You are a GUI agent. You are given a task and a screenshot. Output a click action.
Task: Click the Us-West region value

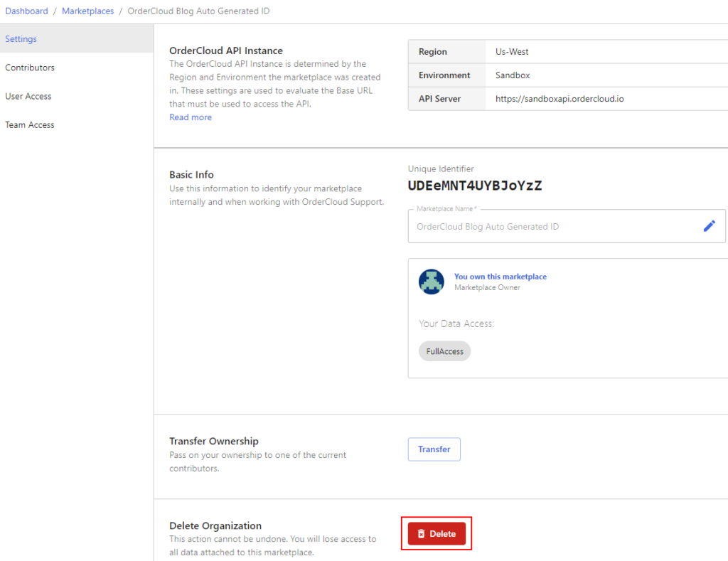512,51
